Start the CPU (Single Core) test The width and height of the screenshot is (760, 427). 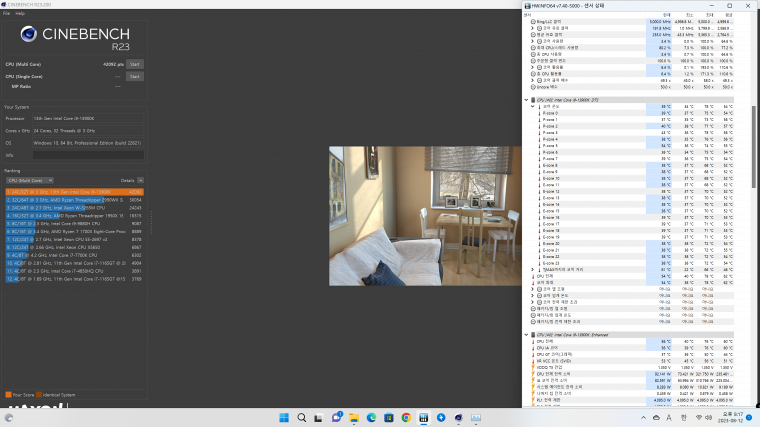(135, 77)
